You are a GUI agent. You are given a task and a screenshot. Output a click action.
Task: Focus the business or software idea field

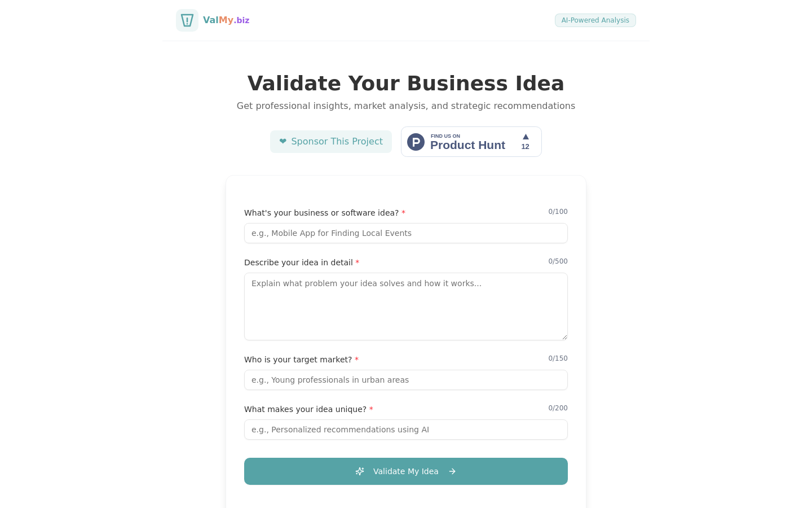pos(406,233)
